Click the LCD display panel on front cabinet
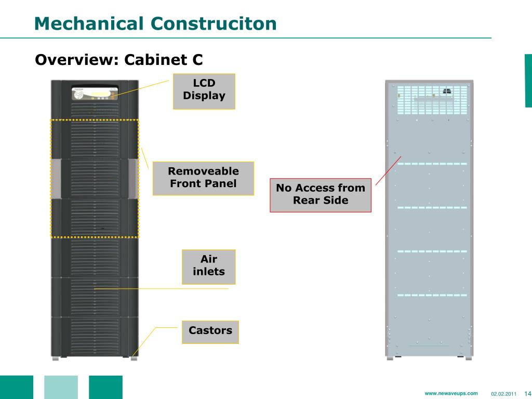This screenshot has width=532, height=399. 95,94
